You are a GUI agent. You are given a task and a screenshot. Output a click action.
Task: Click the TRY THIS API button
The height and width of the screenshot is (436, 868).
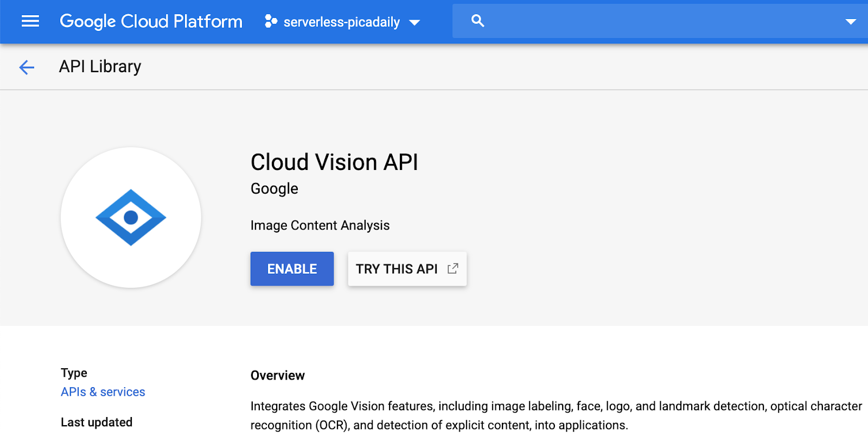click(x=397, y=269)
